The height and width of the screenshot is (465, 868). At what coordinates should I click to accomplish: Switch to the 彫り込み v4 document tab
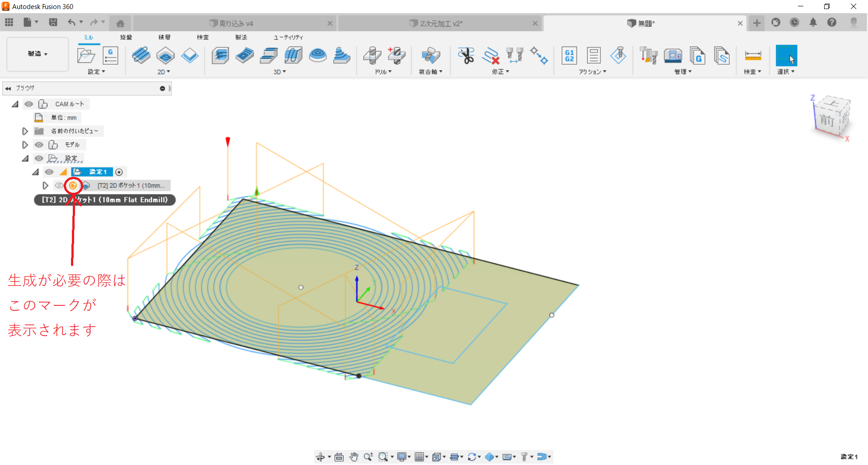click(x=236, y=24)
